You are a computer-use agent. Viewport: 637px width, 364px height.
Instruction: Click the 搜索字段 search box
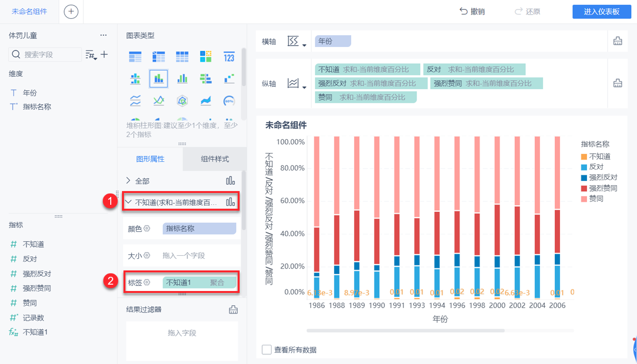[x=45, y=54]
